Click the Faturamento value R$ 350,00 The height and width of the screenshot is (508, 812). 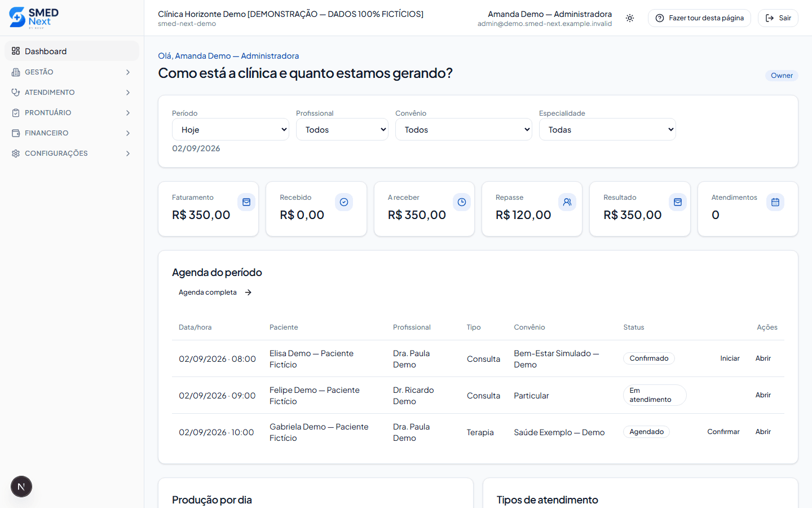coord(201,215)
